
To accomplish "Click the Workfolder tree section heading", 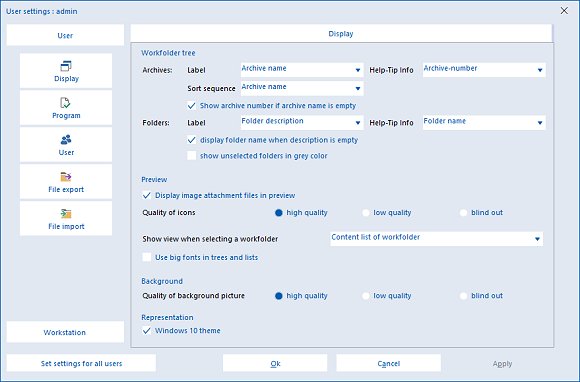I will [x=168, y=53].
